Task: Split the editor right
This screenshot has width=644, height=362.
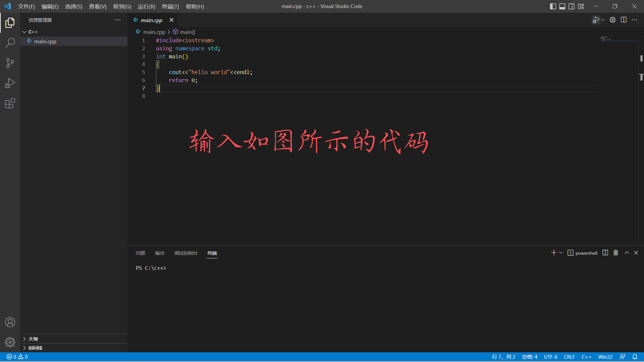Action: [624, 20]
